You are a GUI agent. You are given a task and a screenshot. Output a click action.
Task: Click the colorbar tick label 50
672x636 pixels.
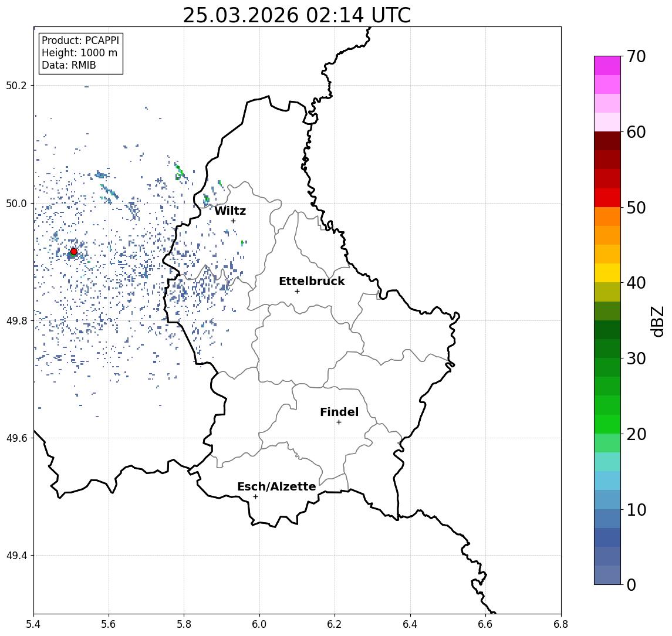636,208
